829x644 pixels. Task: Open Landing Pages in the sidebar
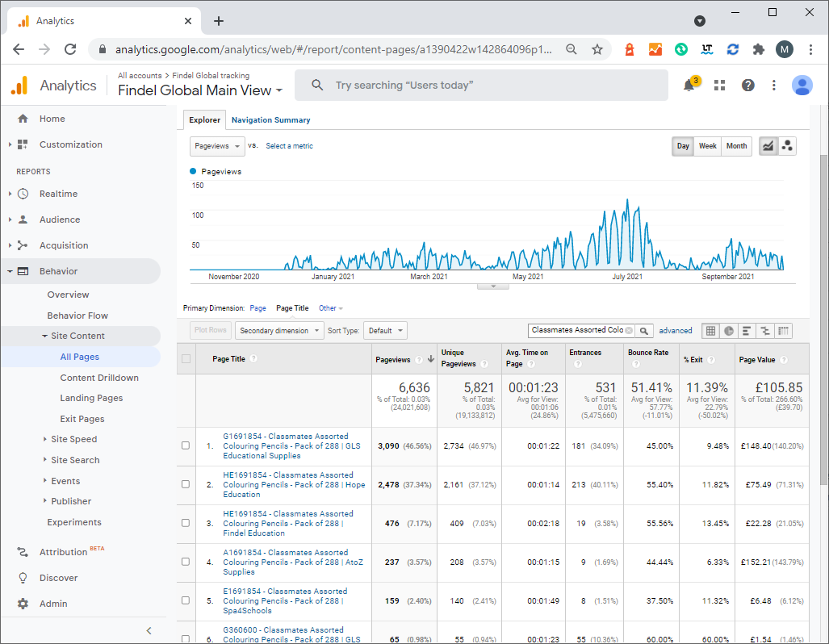91,398
